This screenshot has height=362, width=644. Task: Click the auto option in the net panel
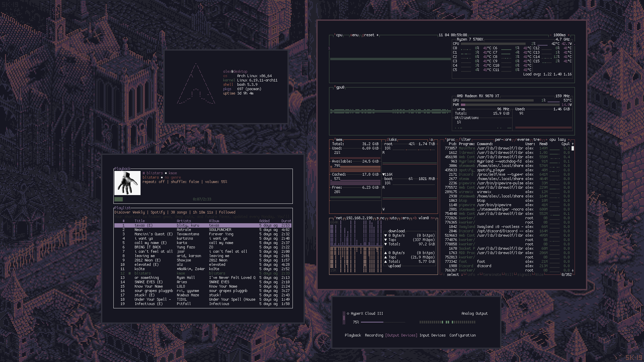pos(392,218)
